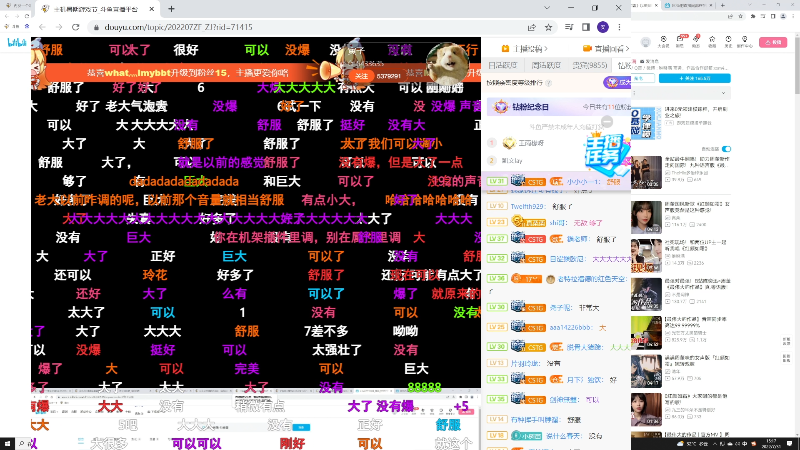
Task: Open the live replay link with camera icon
Action: coord(605,48)
